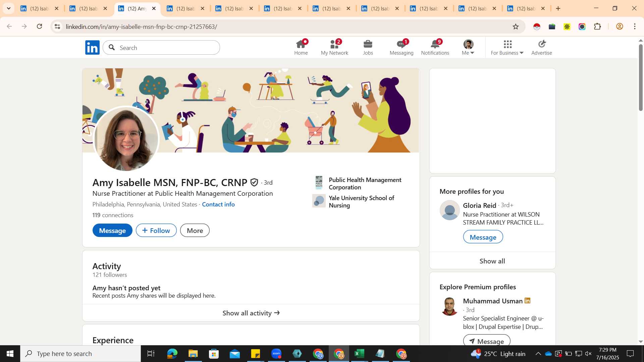Reload the page
The height and width of the screenshot is (362, 644).
[39, 26]
